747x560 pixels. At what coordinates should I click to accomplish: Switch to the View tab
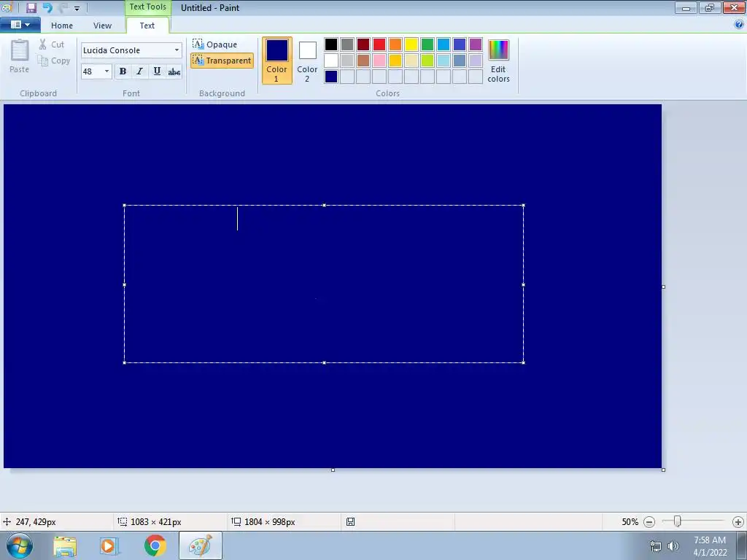point(102,26)
